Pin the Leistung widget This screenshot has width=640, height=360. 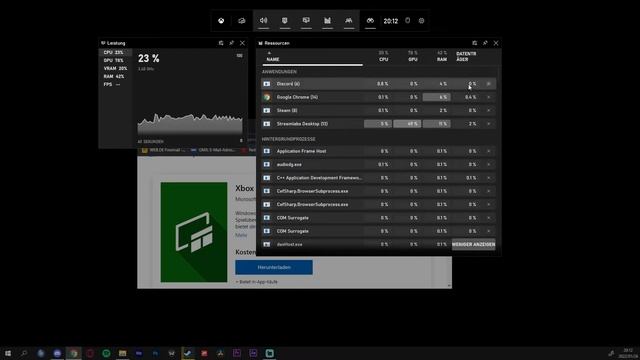[231, 43]
